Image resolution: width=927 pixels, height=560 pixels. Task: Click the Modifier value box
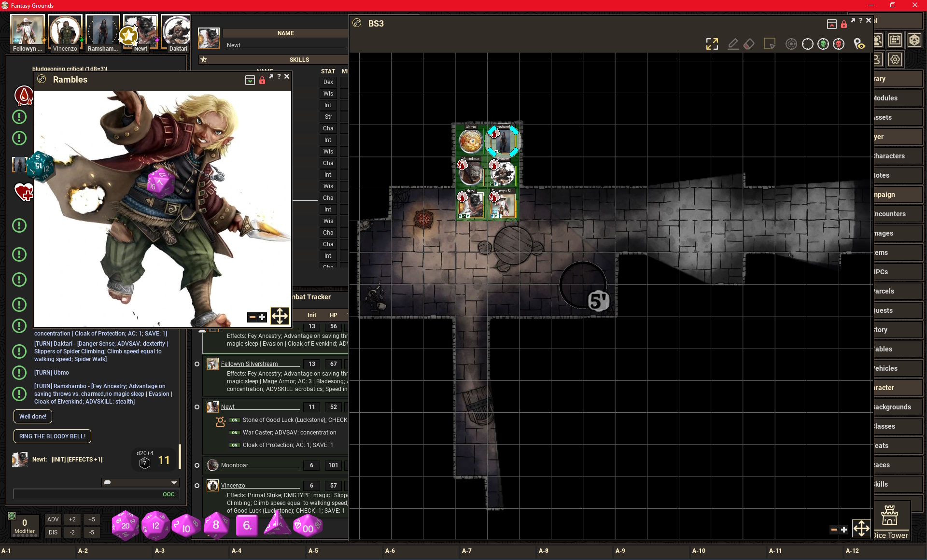(x=25, y=526)
